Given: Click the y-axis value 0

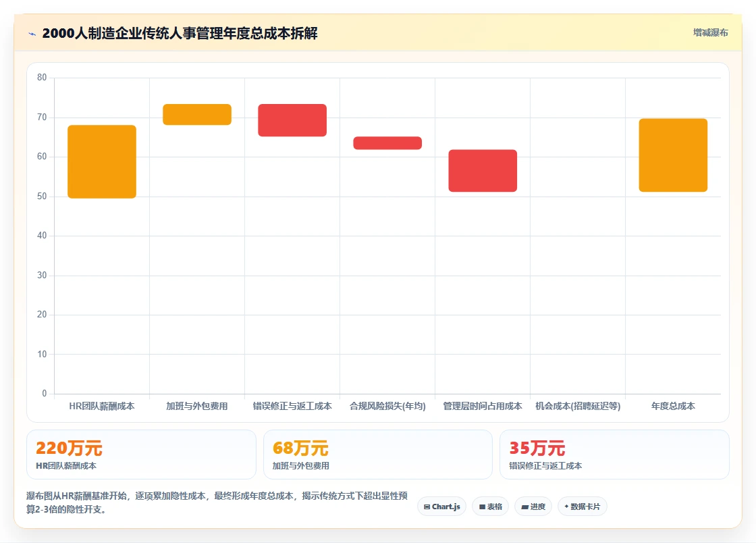Looking at the screenshot, I should coord(45,394).
